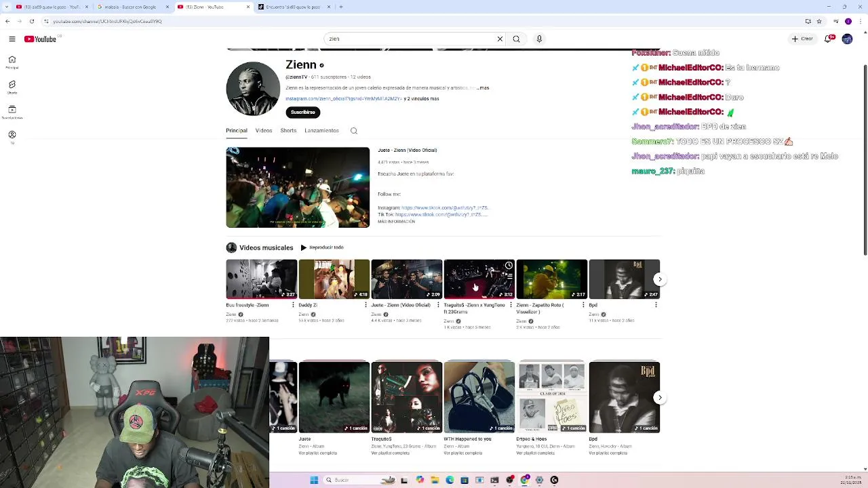Go back in browser history
Screen dimensions: 868x488
[x=7, y=21]
